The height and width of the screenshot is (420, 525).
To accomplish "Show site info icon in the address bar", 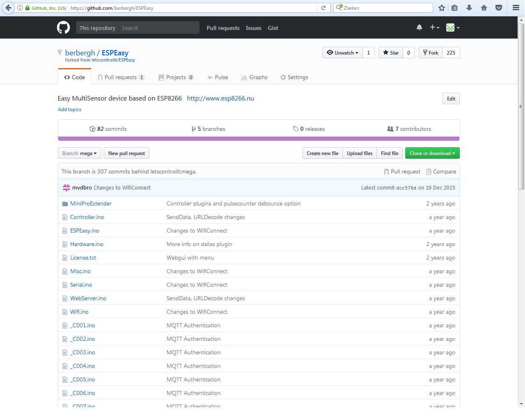I will click(20, 8).
